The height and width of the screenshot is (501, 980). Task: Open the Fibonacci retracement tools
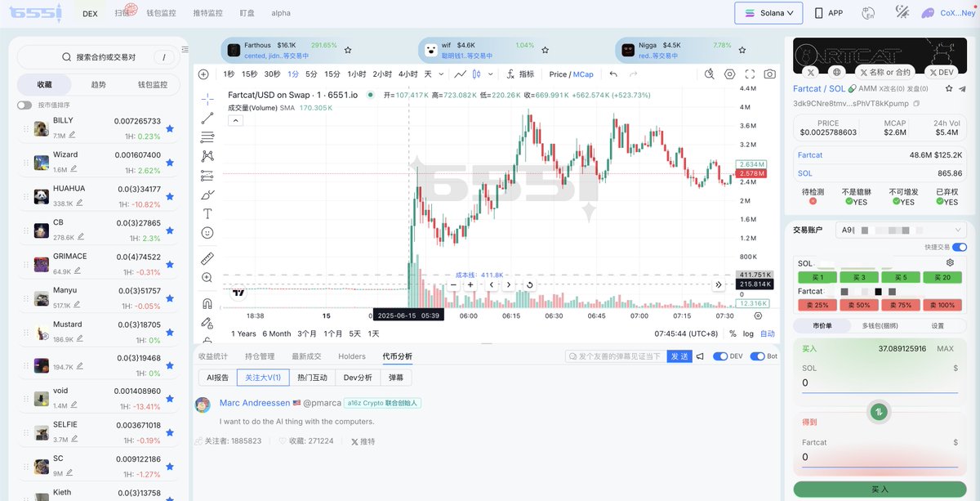point(207,137)
